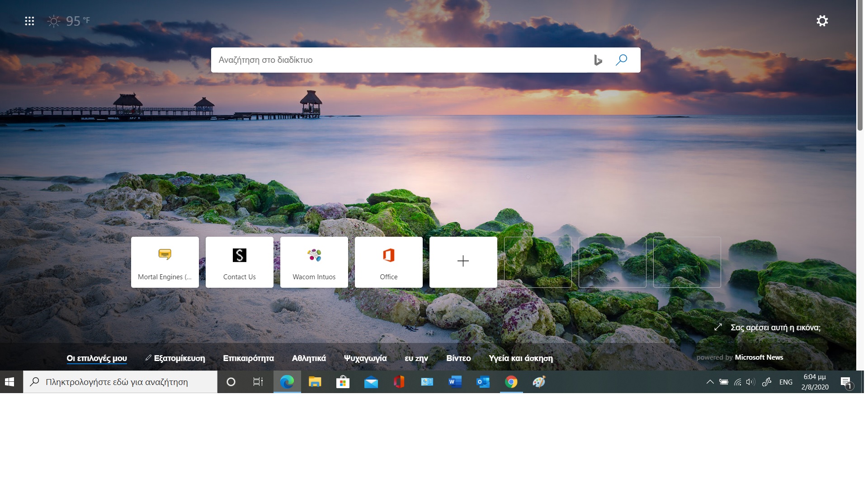This screenshot has width=868, height=488.
Task: Open the Εξατομίκευση personalize tab
Action: tap(175, 358)
